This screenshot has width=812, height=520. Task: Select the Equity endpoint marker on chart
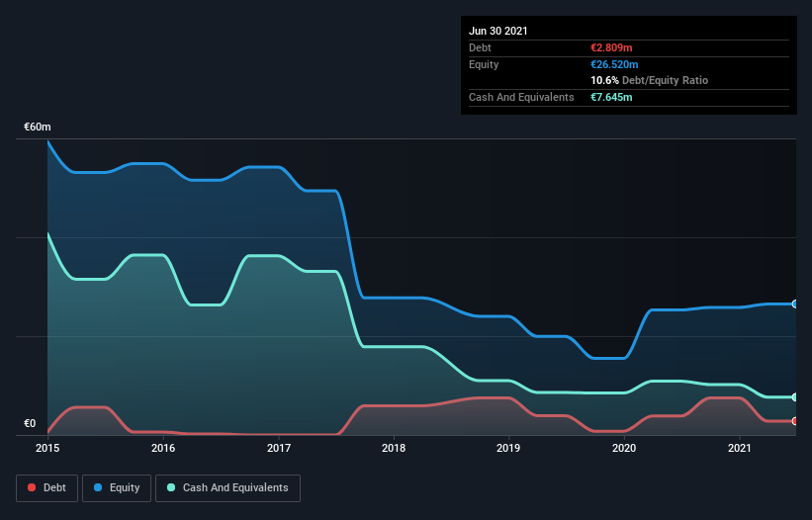point(795,303)
